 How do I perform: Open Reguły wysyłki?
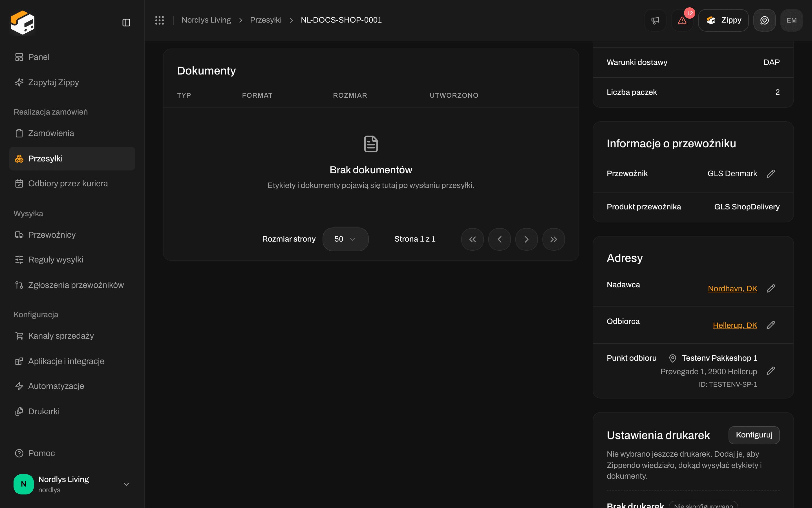pos(72,260)
